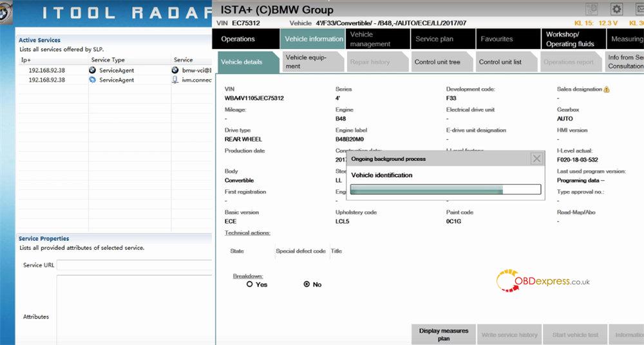Open the Service plan tab

point(443,39)
